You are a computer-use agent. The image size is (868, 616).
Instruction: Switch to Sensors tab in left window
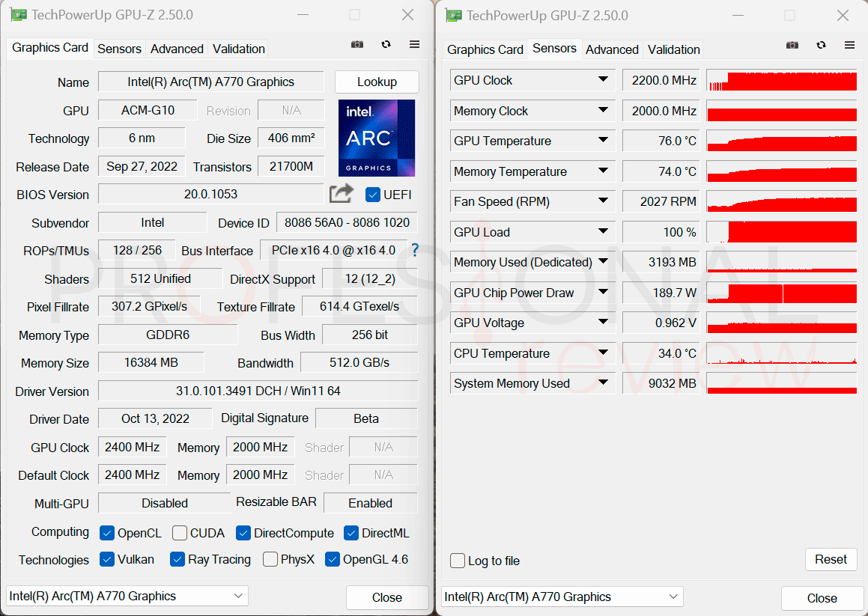click(119, 49)
